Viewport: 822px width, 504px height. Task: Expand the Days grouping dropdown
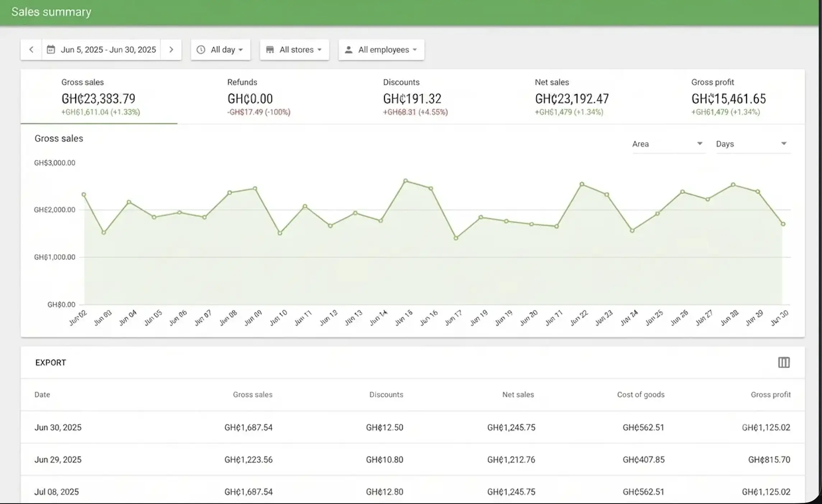(x=753, y=144)
